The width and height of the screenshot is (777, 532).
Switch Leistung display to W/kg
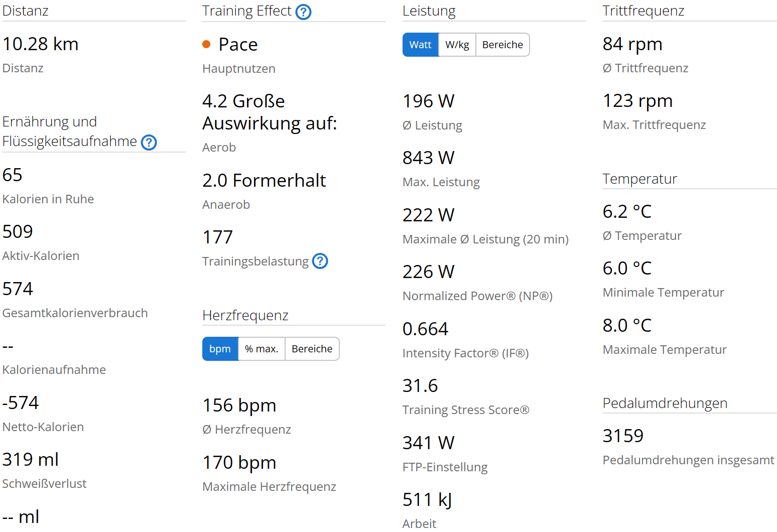tap(457, 45)
